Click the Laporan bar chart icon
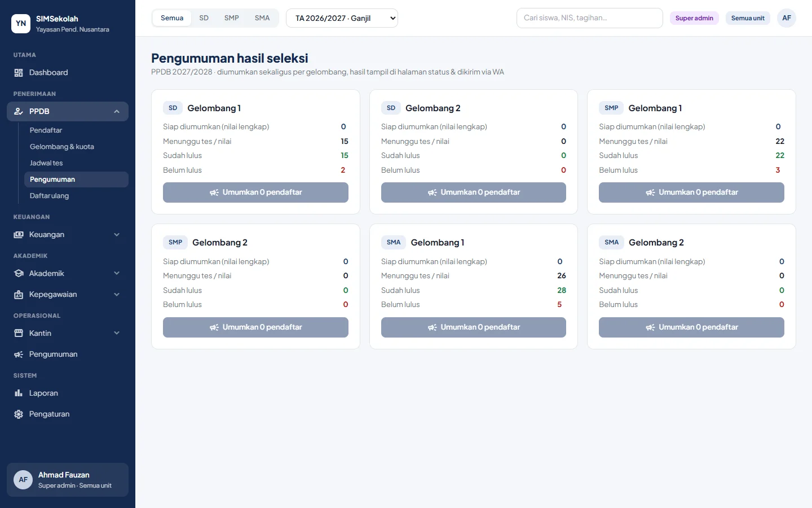The width and height of the screenshot is (812, 508). pyautogui.click(x=19, y=393)
